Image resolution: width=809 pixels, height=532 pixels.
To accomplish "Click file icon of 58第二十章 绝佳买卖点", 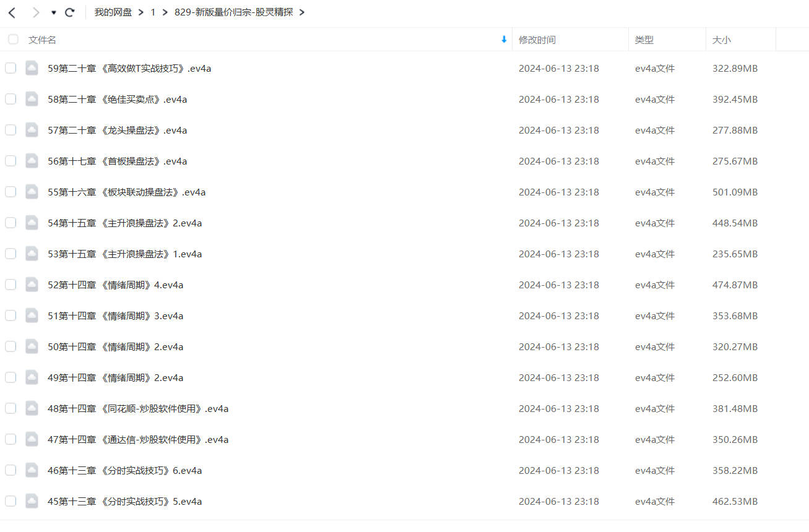I will coord(32,99).
